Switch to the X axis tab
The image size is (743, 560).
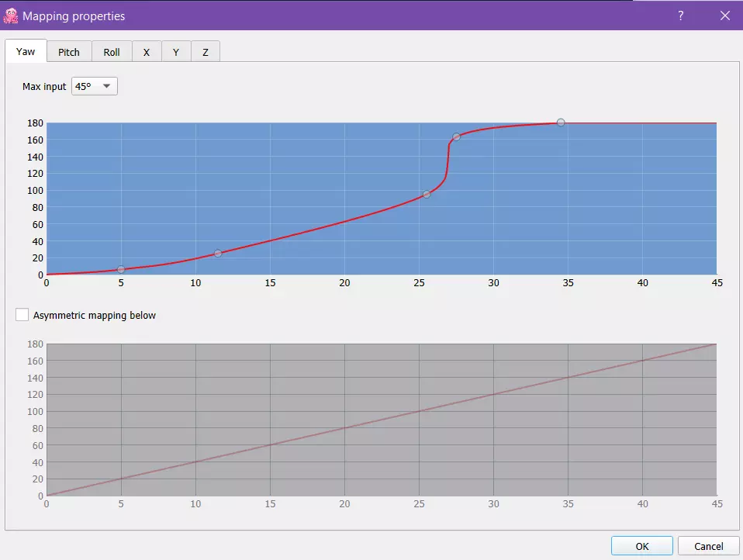[147, 52]
